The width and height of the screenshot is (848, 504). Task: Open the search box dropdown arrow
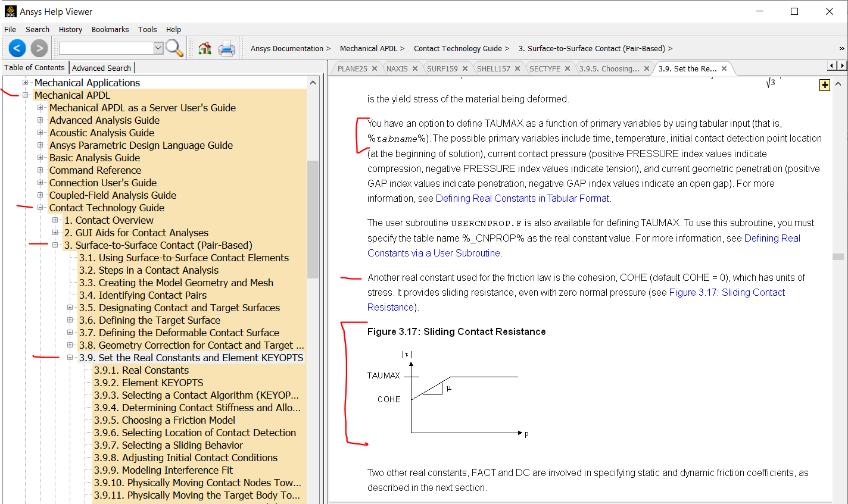(x=158, y=48)
